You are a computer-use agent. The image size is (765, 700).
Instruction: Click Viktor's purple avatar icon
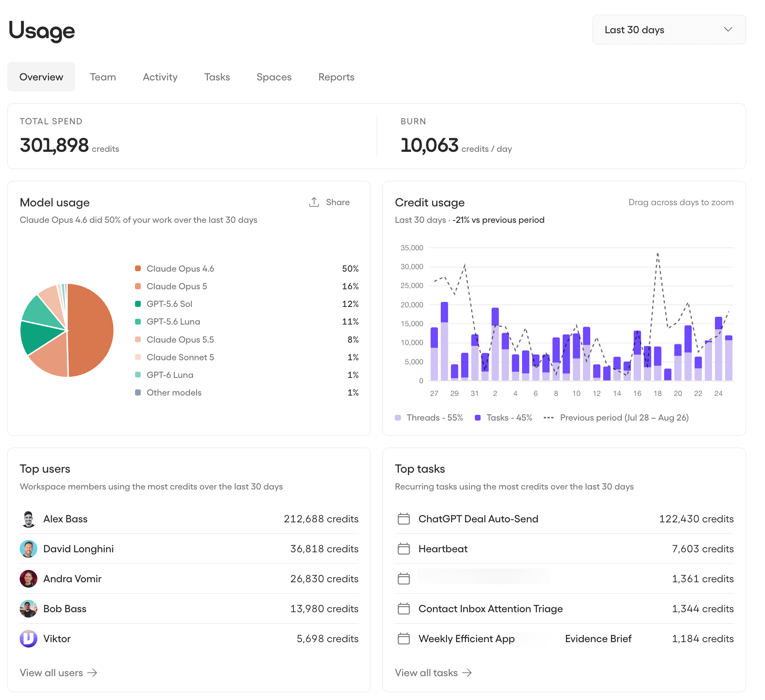click(28, 639)
